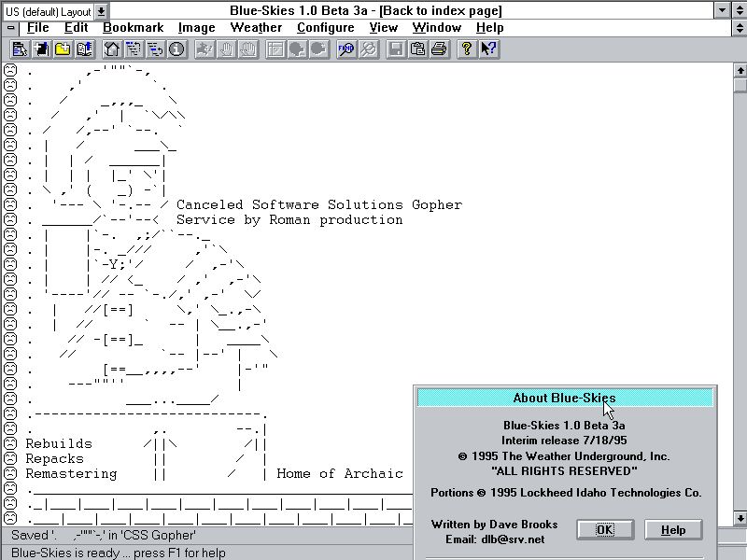This screenshot has height=560, width=747.
Task: Click the Print toolbar icon
Action: 439,49
